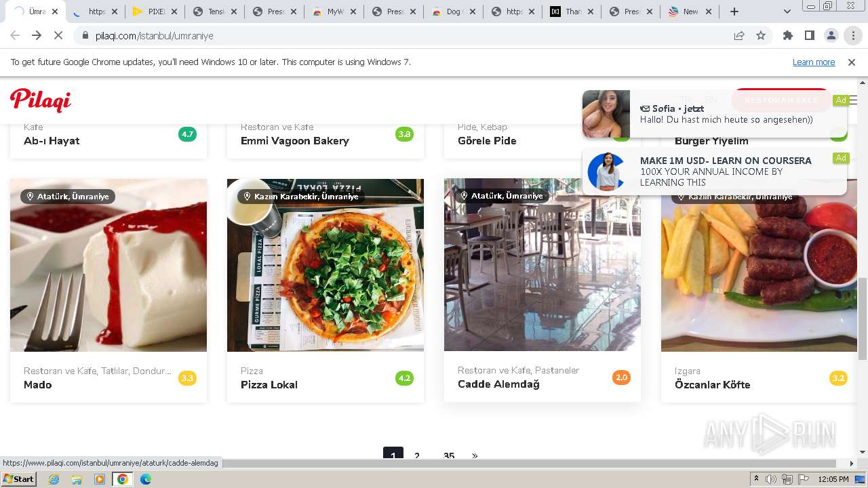
Task: Open Özcanlar Köfte photo
Action: tap(759, 265)
